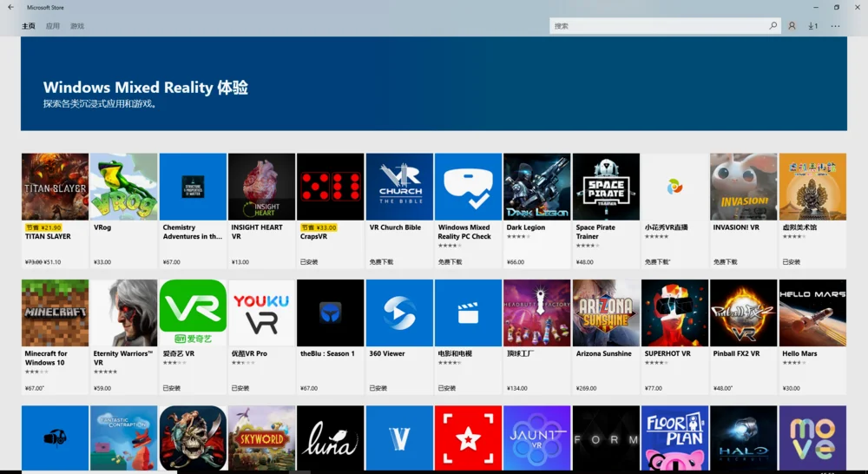Open the Pinball FX2 VR icon
868x474 pixels.
(744, 313)
